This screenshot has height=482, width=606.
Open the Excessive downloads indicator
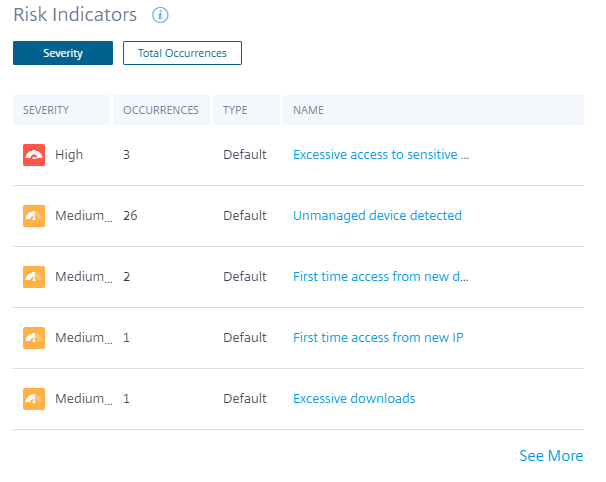coord(354,399)
